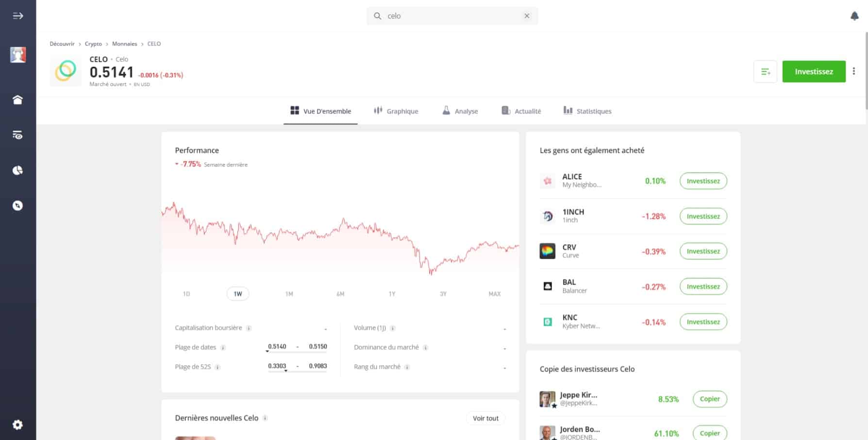Show info for Capitalisation boursière

click(249, 328)
